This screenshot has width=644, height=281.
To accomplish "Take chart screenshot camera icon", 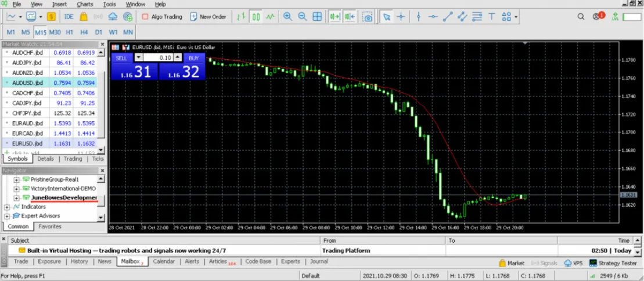I will pos(368,17).
